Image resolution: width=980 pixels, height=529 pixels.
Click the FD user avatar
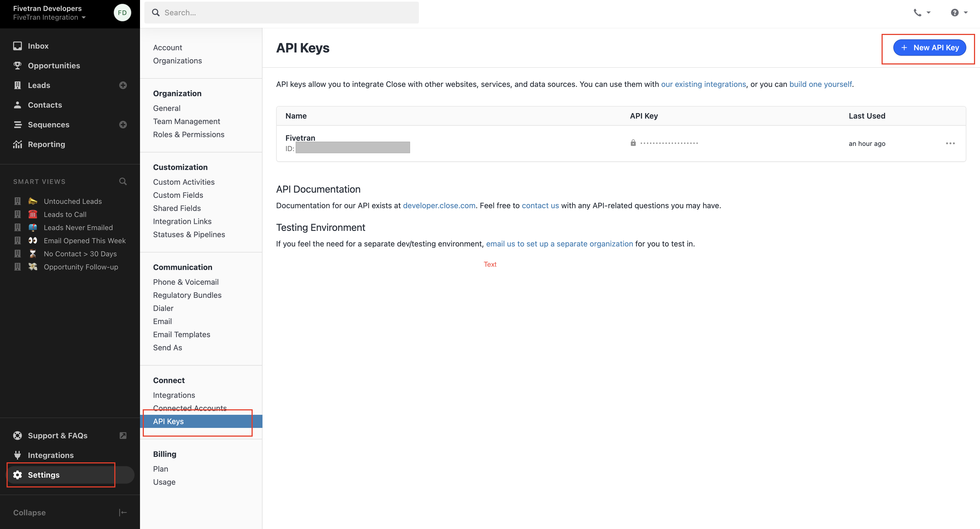[122, 13]
